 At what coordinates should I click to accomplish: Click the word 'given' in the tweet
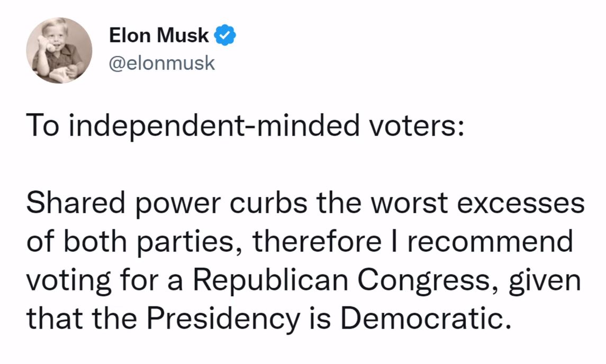point(545,281)
